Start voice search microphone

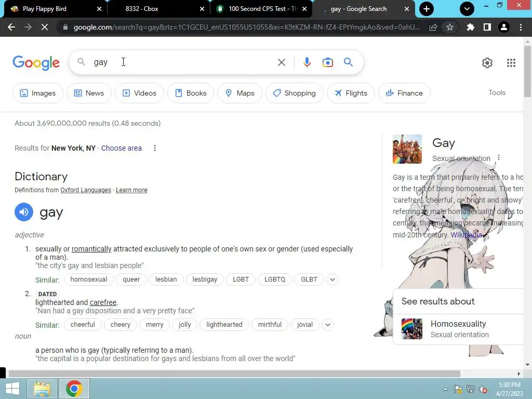(307, 62)
